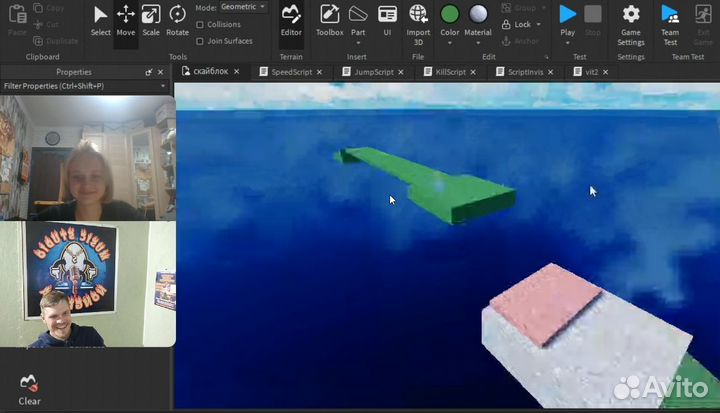The image size is (720, 413).
Task: Close the JumpScript tab
Action: click(401, 72)
